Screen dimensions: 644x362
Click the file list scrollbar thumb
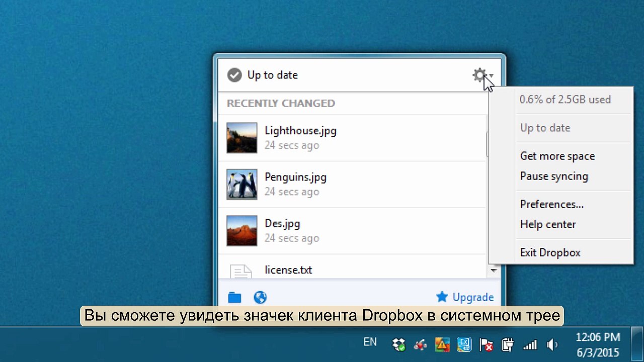487,144
